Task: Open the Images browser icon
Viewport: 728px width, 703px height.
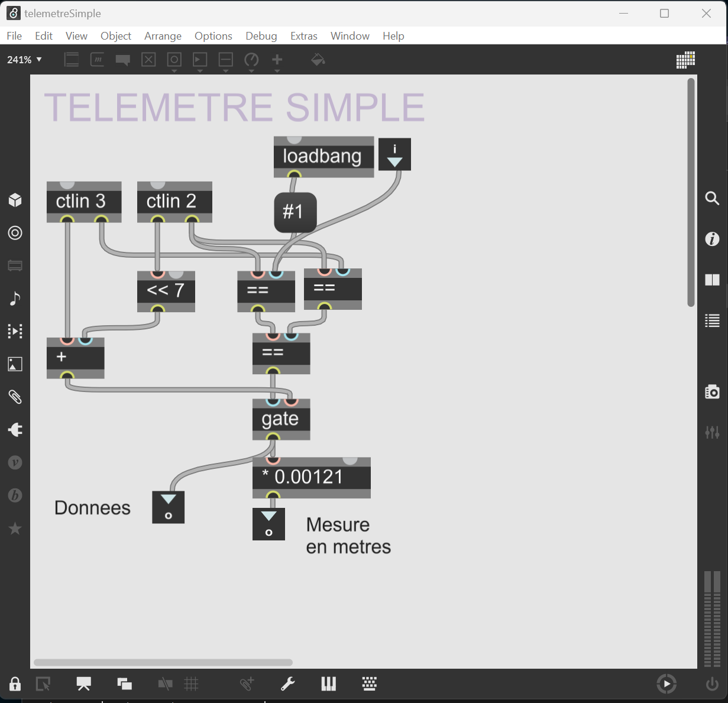Action: pyautogui.click(x=15, y=364)
